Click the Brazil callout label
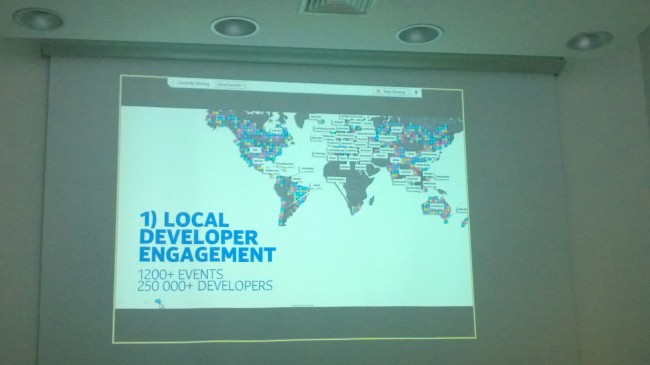This screenshot has height=365, width=650. [x=297, y=179]
